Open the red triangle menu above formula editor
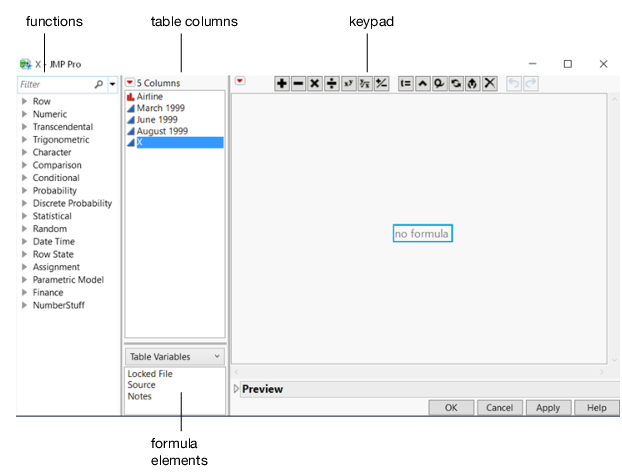Image resolution: width=622 pixels, height=475 pixels. (240, 81)
